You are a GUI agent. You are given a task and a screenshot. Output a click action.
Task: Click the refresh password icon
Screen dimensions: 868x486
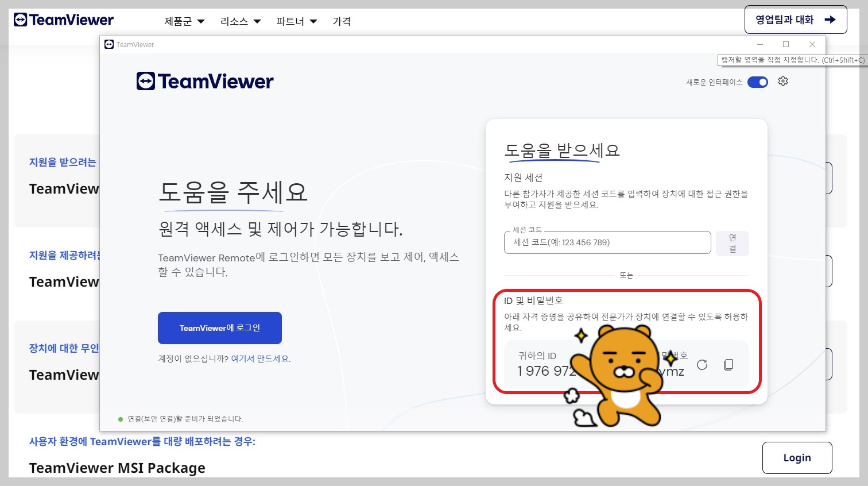702,364
